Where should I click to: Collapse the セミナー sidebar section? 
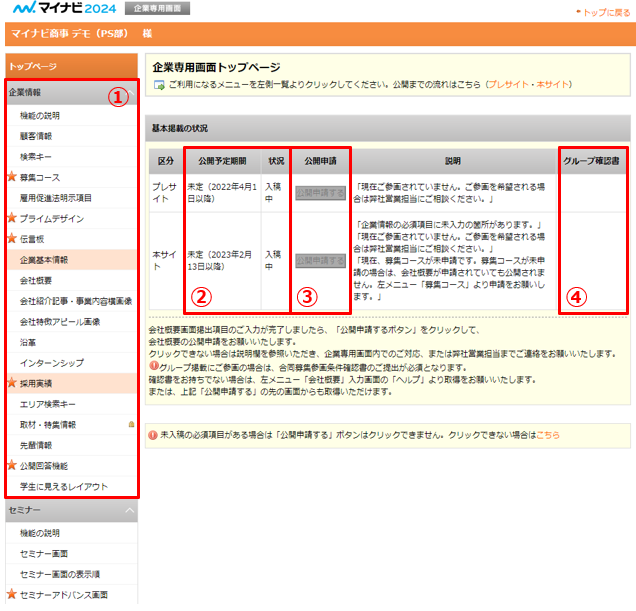coord(130,510)
